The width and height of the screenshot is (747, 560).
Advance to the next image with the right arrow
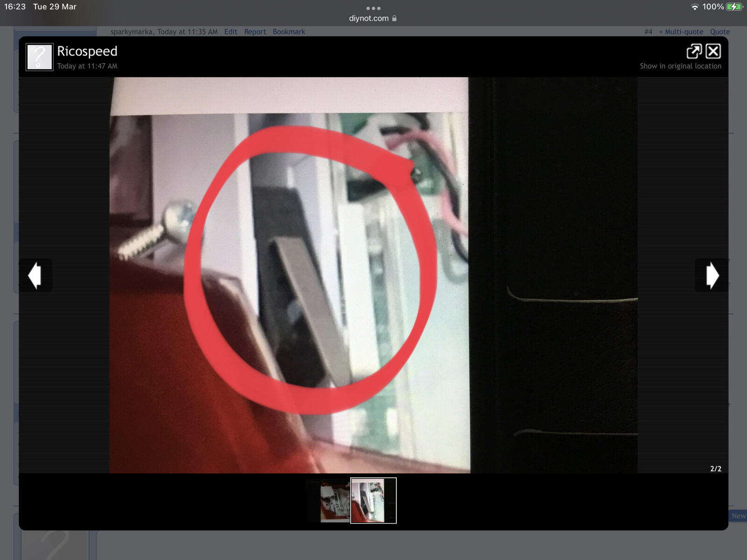point(712,275)
